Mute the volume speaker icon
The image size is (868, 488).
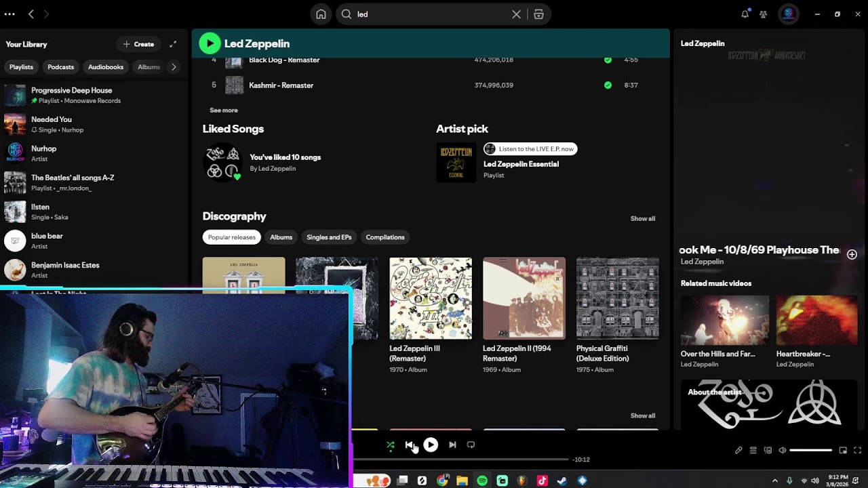tap(782, 450)
